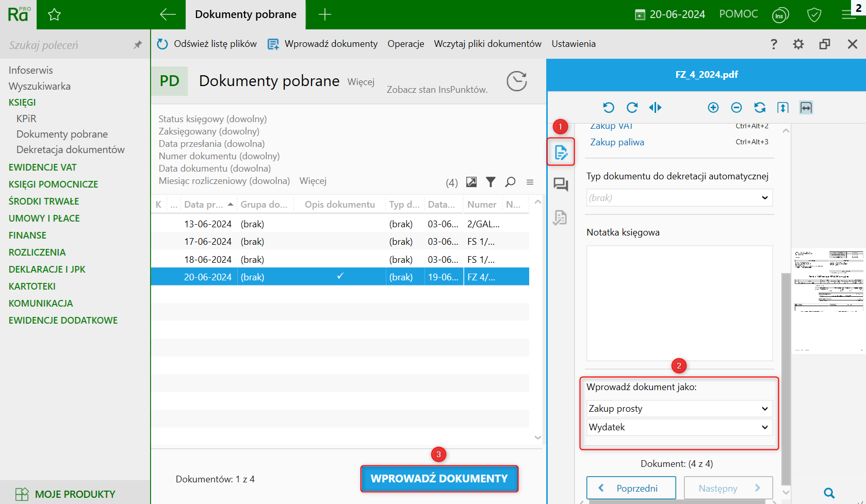This screenshot has height=504, width=866.
Task: Toggle the flip horizontal preview icon
Action: coord(655,107)
